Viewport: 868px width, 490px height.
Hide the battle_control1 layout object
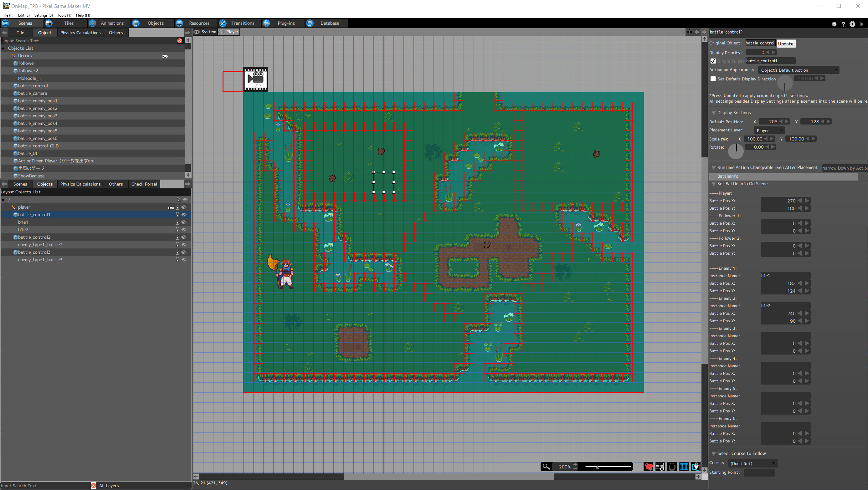[x=184, y=215]
